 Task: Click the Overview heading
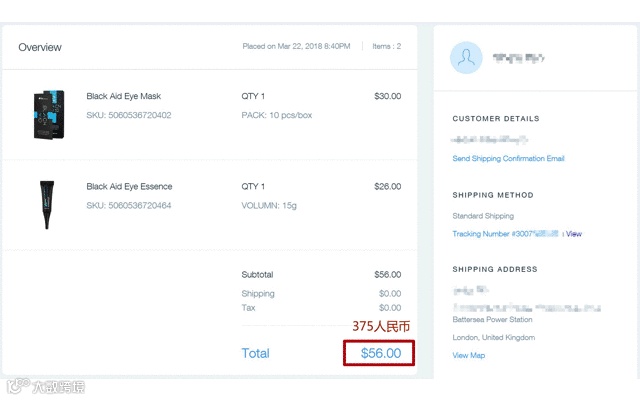pyautogui.click(x=40, y=47)
